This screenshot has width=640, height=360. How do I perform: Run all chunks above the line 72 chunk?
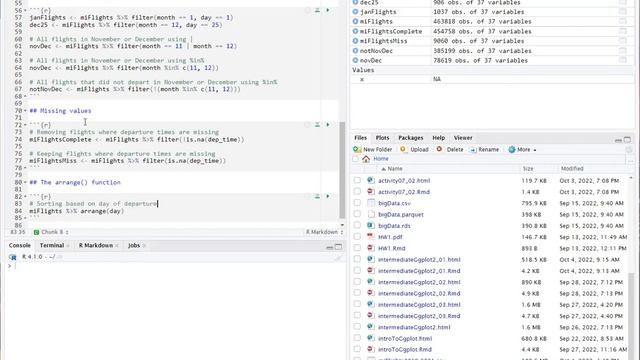pyautogui.click(x=317, y=124)
